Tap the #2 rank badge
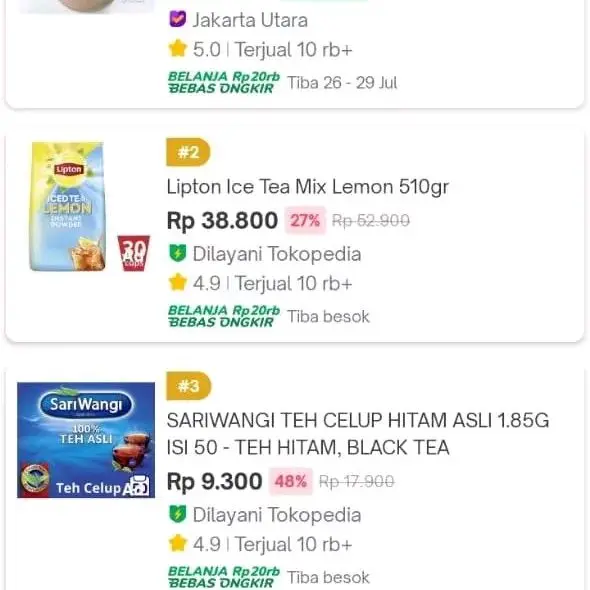Viewport: 590px width, 590px height. click(x=188, y=152)
